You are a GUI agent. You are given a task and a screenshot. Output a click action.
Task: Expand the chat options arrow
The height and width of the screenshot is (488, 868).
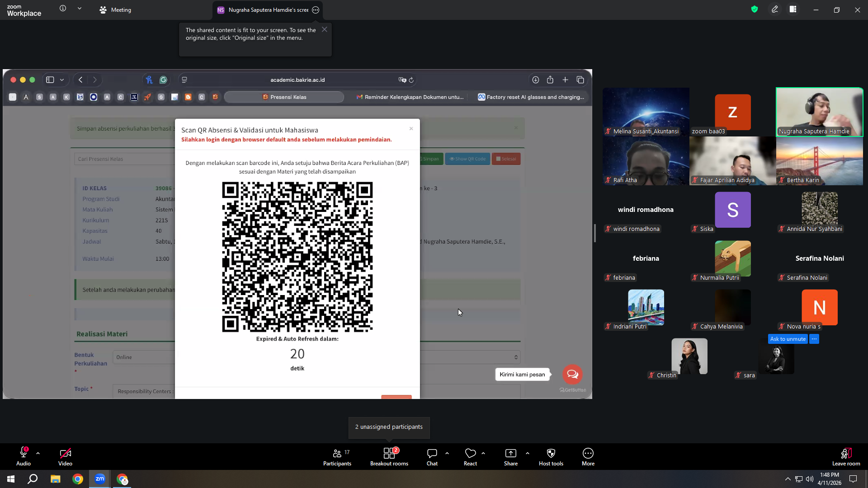click(x=447, y=453)
